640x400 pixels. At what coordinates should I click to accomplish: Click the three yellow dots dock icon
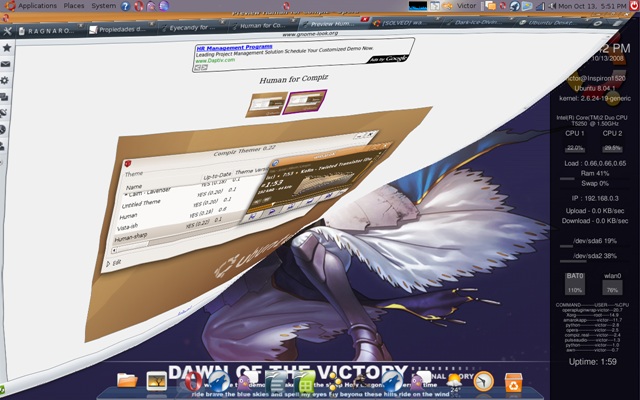click(334, 381)
